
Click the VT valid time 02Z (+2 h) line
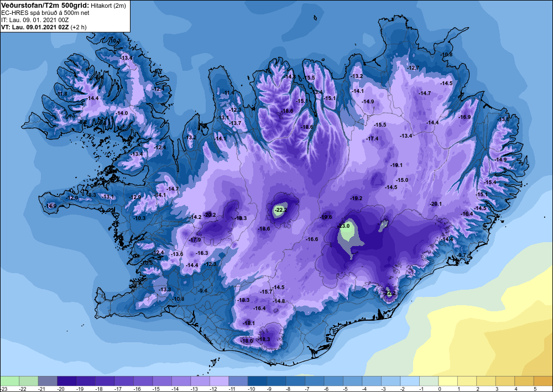click(x=44, y=27)
